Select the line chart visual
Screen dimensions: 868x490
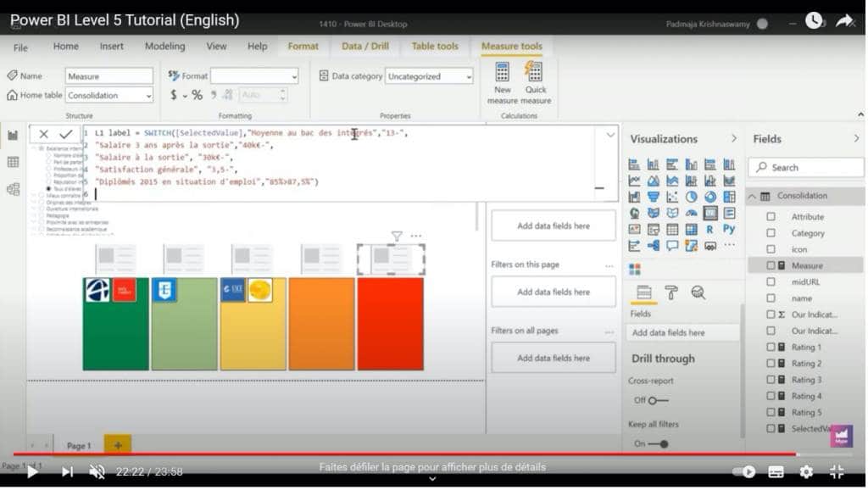tap(634, 181)
